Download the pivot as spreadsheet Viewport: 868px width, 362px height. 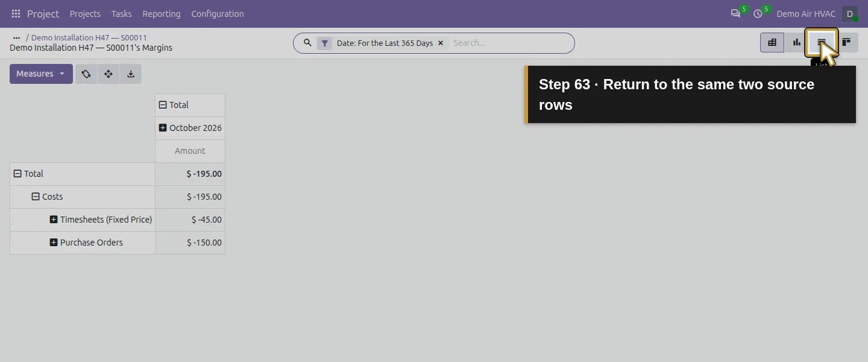point(131,74)
